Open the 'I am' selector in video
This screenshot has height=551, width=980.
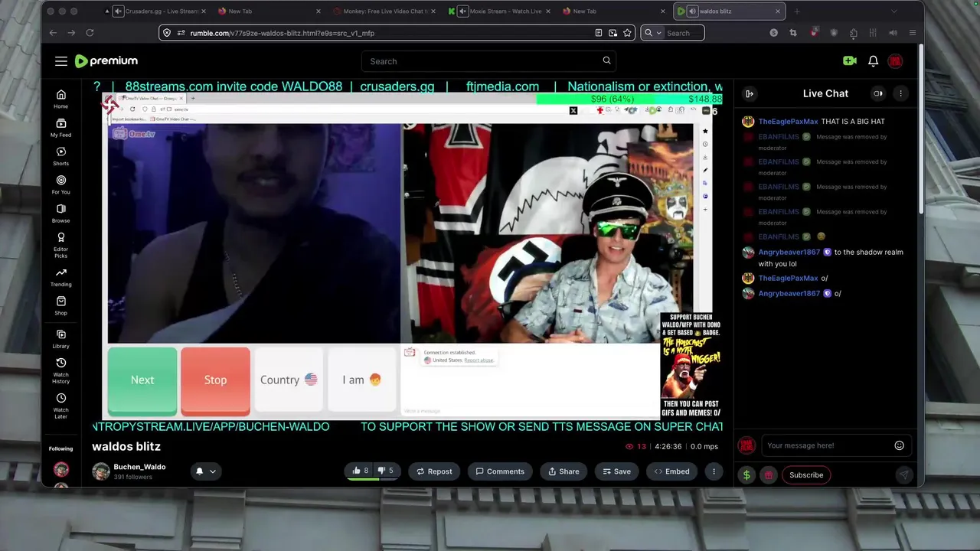[361, 380]
